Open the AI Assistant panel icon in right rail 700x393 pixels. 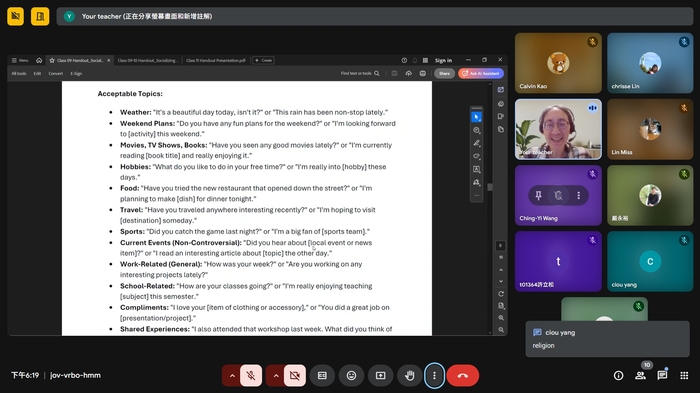[x=501, y=90]
